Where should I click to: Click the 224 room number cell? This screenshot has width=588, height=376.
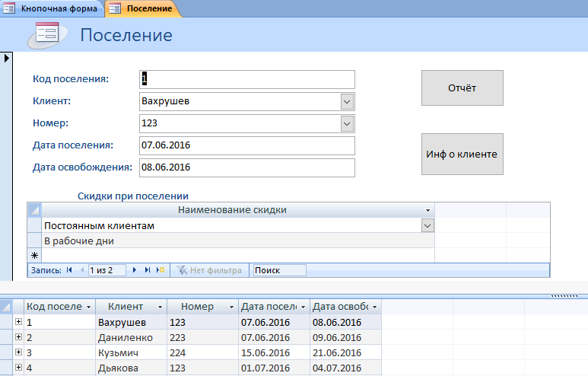tap(202, 352)
